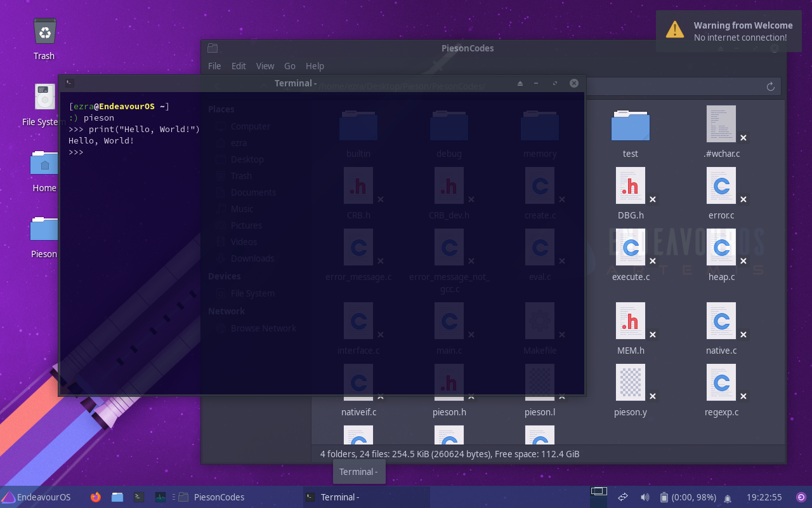Select the nativeif.c file

coord(358,412)
